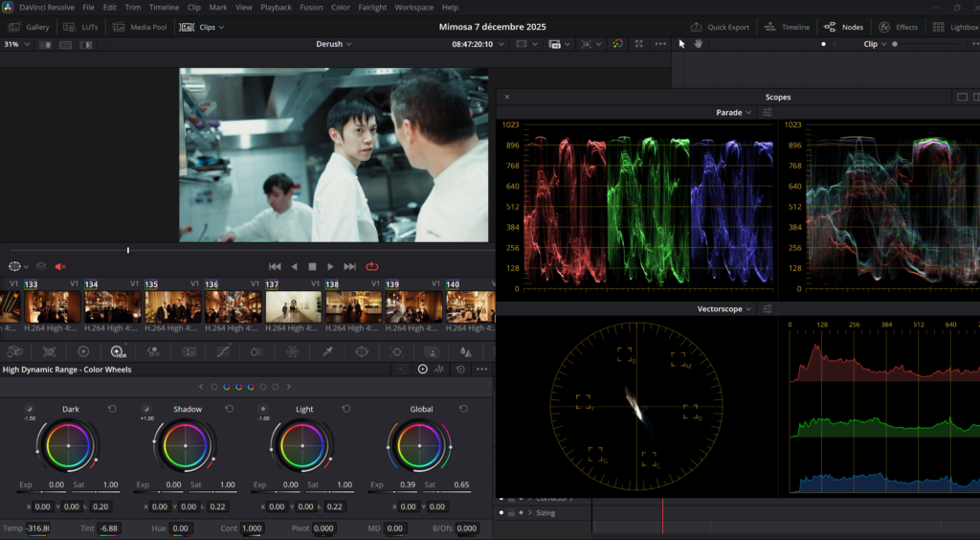Open the viewer zoom 31% dropdown

17,44
